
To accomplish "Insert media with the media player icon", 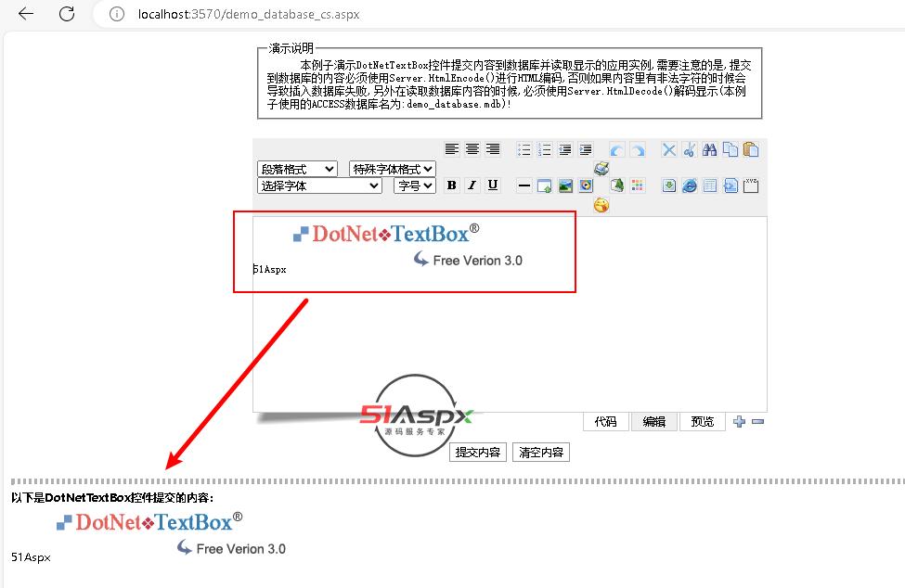I will coord(586,185).
